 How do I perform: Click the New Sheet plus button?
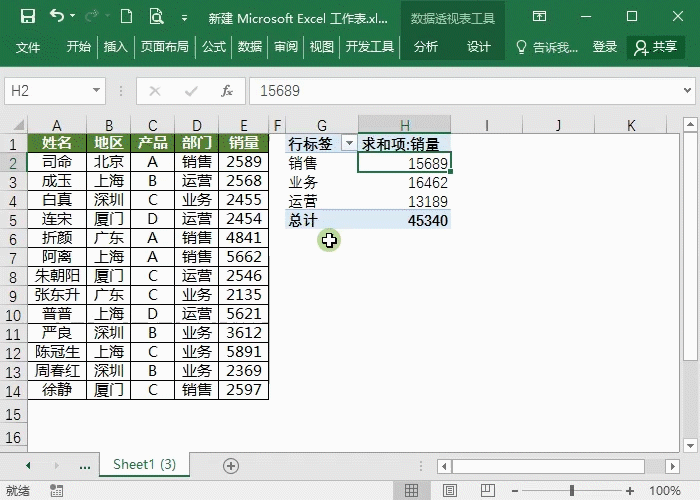(231, 466)
